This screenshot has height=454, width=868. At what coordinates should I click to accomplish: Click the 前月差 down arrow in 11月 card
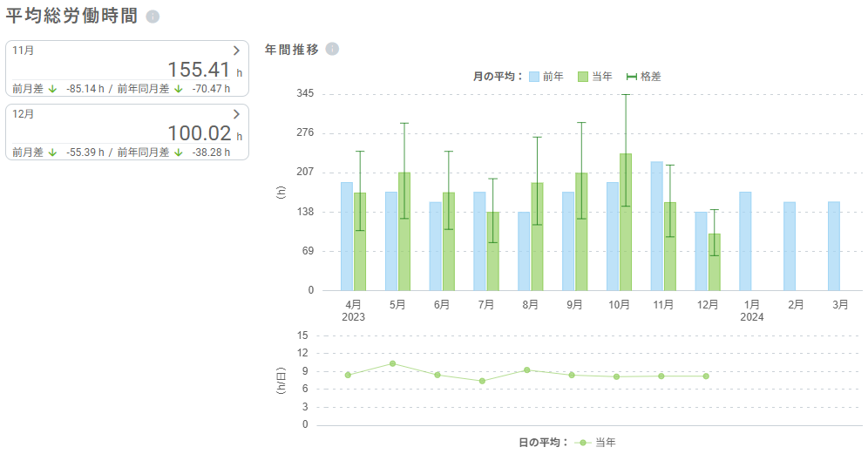tap(53, 89)
